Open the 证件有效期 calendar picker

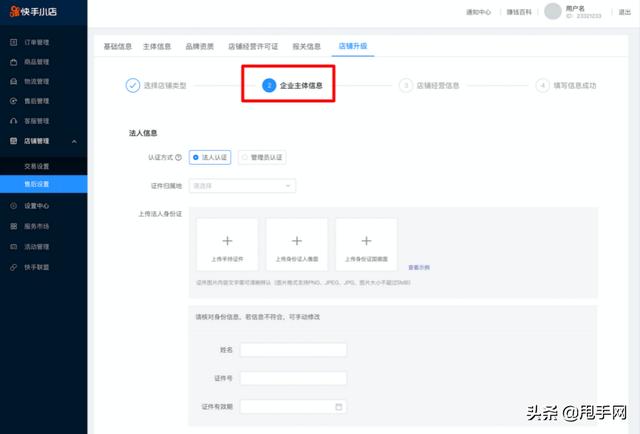point(338,407)
